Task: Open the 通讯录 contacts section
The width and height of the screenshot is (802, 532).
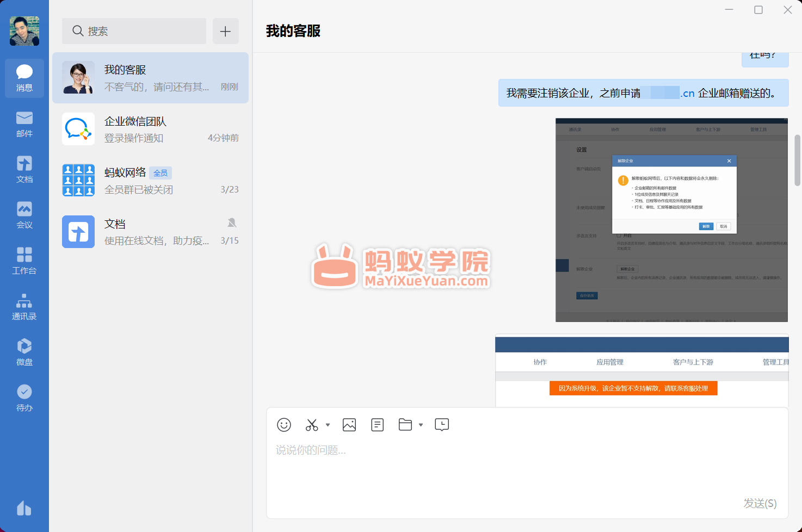Action: (24, 307)
